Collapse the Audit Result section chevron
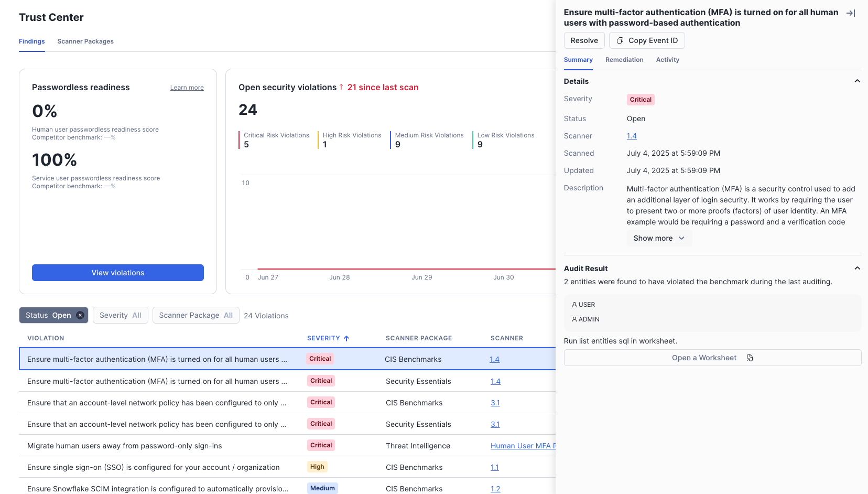Viewport: 868px width, 494px height. click(858, 268)
